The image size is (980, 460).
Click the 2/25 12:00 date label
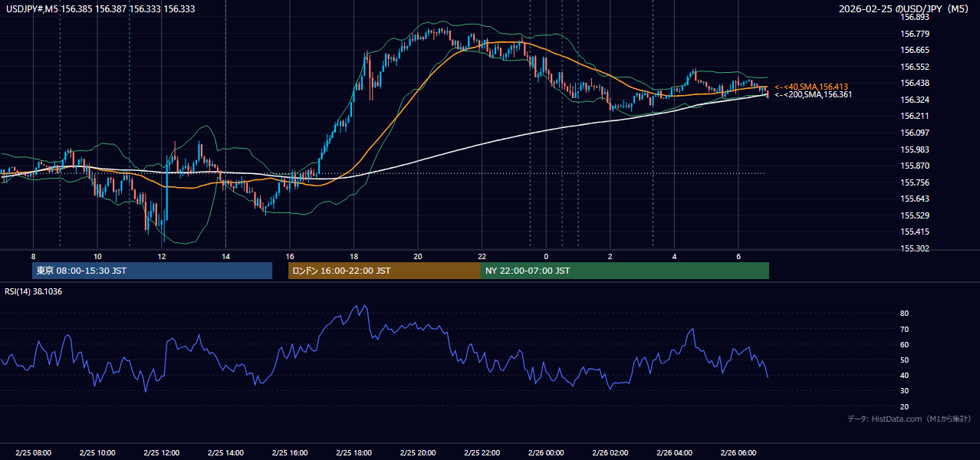pos(162,453)
